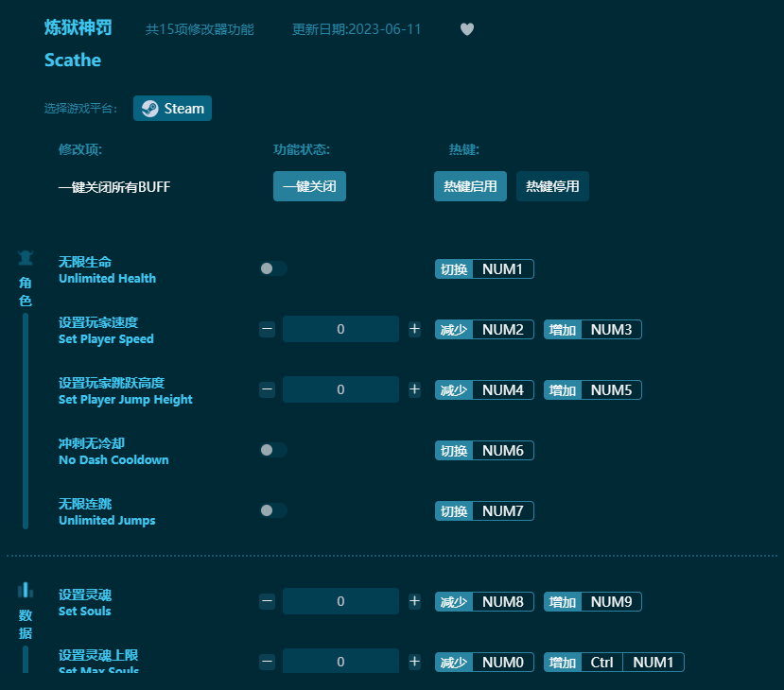The height and width of the screenshot is (690, 784).
Task: Click the heart favorite icon
Action: coord(466,29)
